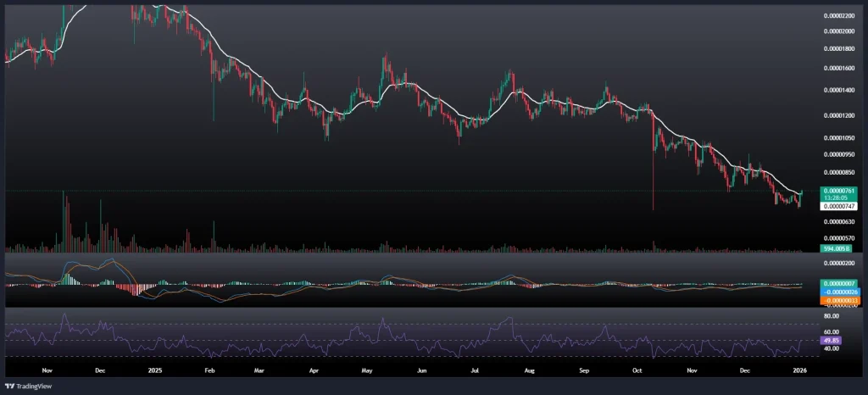Select the purple RSI value label 49.85
This screenshot has width=868, height=395.
pyautogui.click(x=831, y=340)
